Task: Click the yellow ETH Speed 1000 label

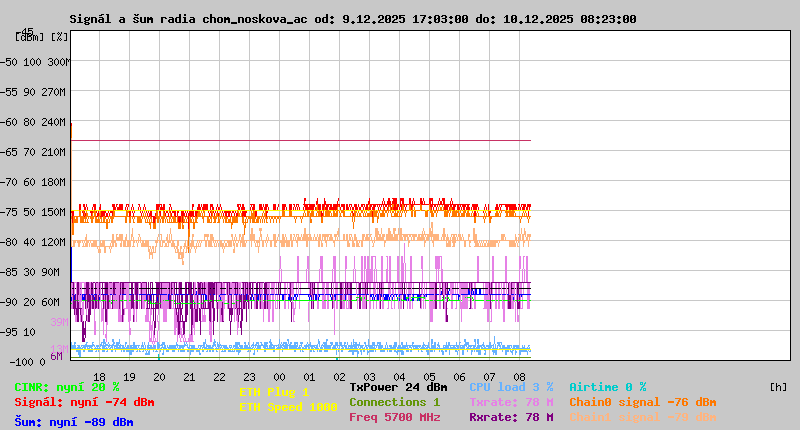Action: (x=288, y=407)
